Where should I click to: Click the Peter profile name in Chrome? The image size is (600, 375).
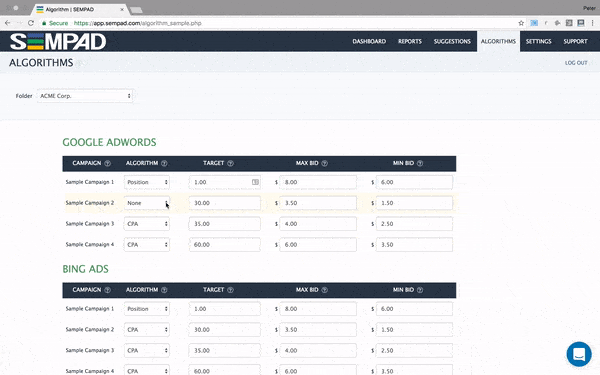click(x=589, y=8)
